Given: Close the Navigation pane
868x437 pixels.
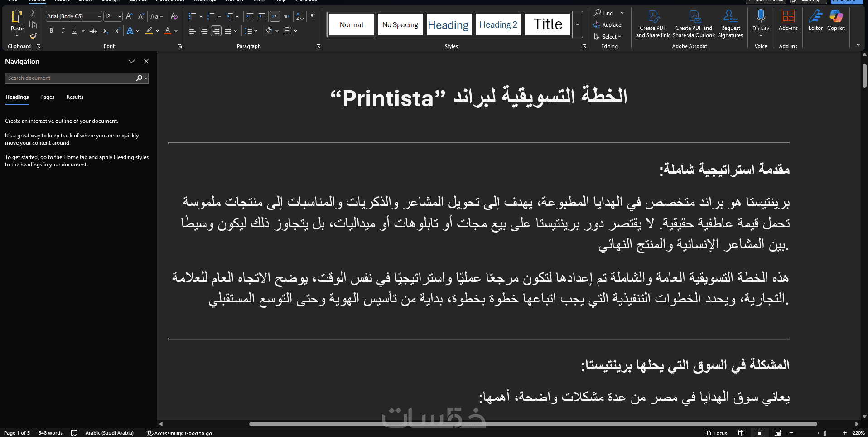Looking at the screenshot, I should click(146, 61).
